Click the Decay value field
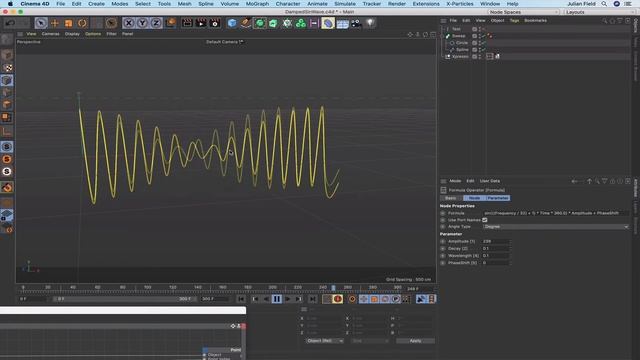The width and height of the screenshot is (640, 360). pos(496,249)
